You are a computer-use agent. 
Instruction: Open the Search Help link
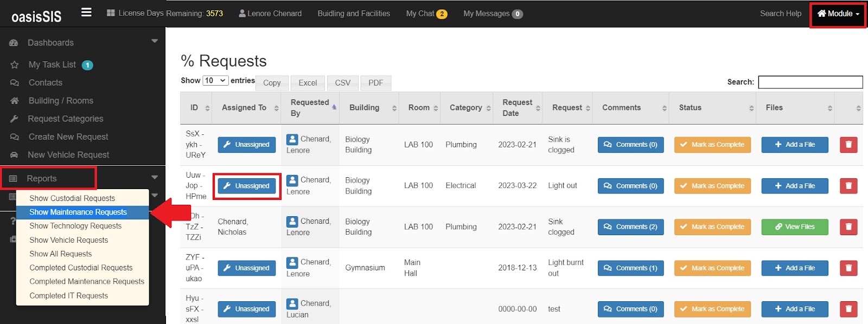point(781,14)
